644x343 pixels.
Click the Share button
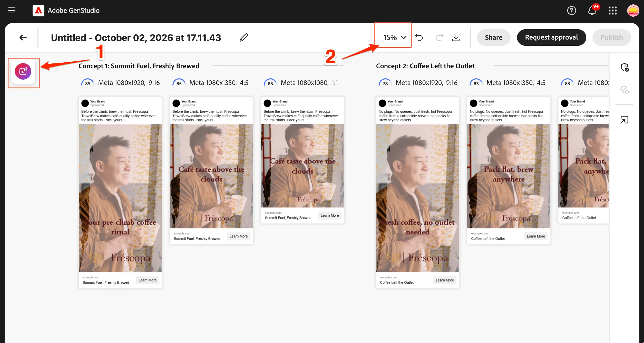click(x=493, y=37)
